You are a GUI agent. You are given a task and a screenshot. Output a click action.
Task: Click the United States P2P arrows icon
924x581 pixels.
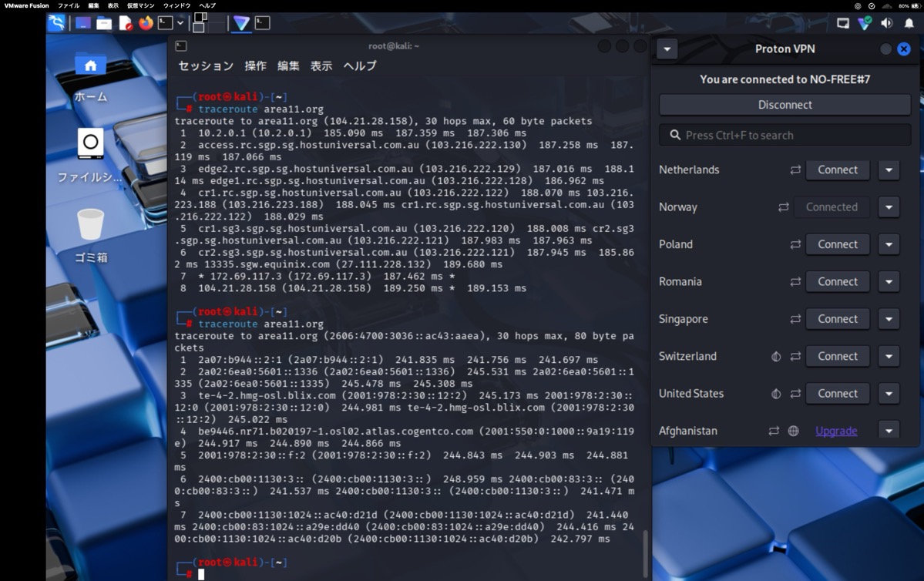point(795,394)
